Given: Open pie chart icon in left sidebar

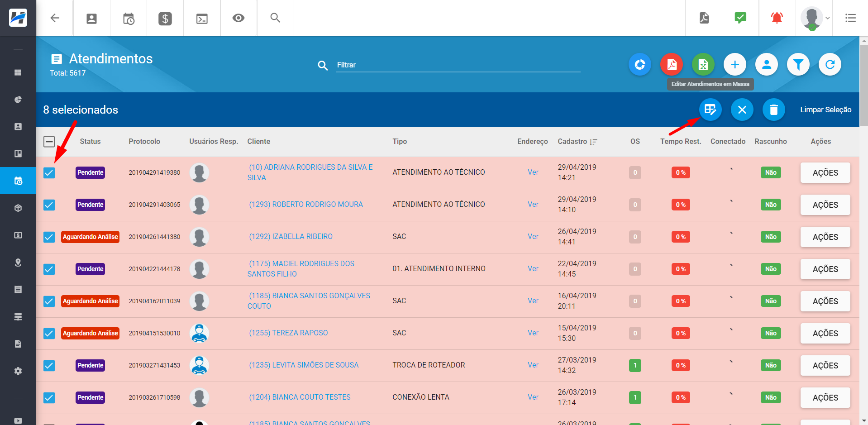Looking at the screenshot, I should click(18, 100).
